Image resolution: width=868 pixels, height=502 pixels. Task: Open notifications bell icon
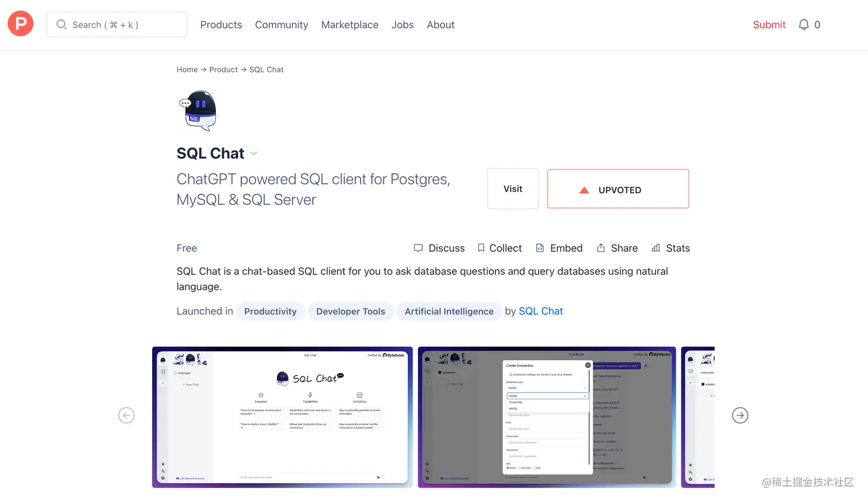[804, 25]
